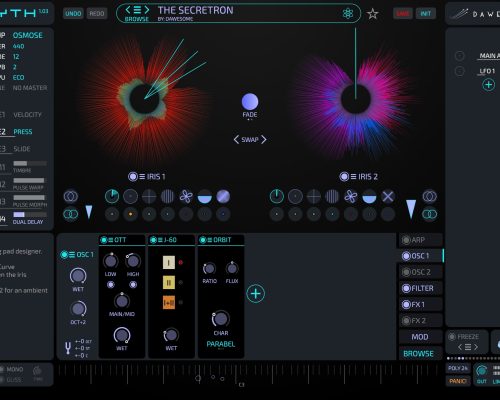Click Iris 2 downward triangle level icon

411,209
